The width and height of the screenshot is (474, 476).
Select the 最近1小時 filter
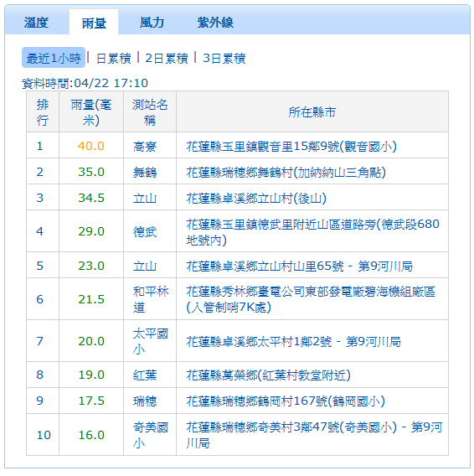coord(54,58)
